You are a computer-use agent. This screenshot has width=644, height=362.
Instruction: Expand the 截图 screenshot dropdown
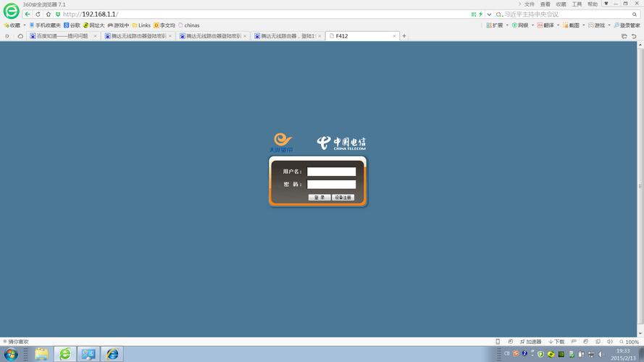click(574, 25)
